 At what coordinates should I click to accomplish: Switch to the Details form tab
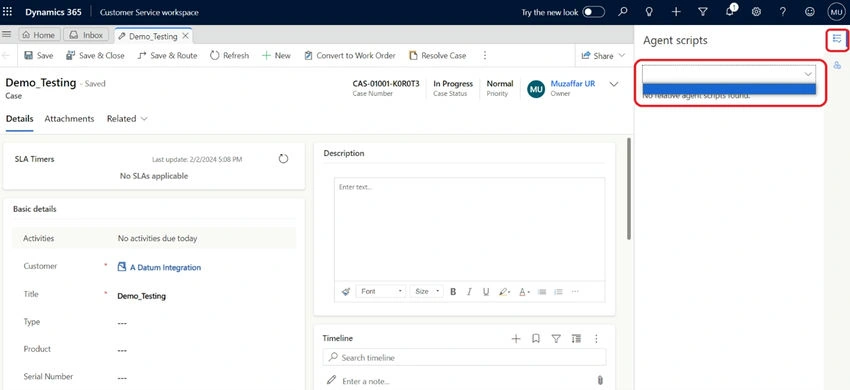[20, 119]
